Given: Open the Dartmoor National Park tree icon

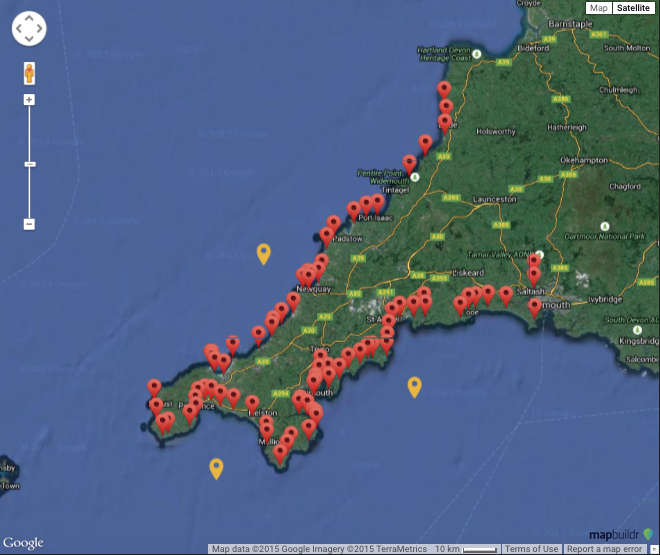Looking at the screenshot, I should [x=604, y=226].
